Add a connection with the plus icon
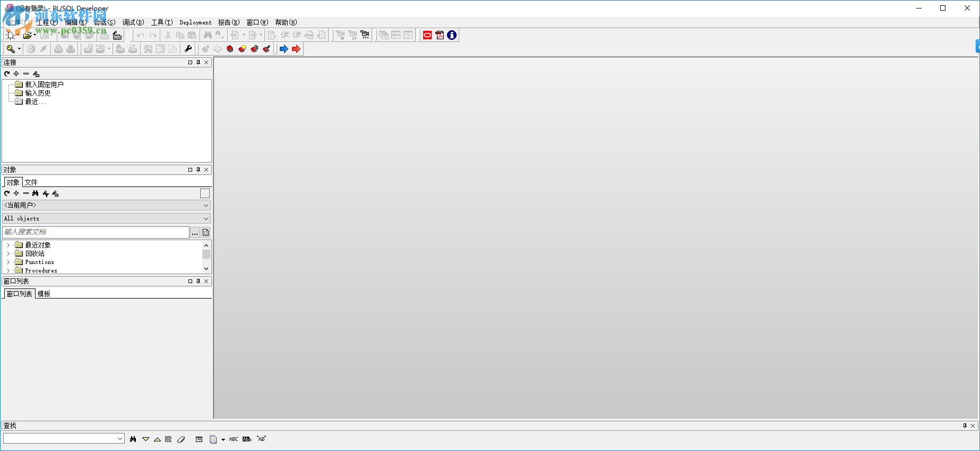 coord(16,74)
